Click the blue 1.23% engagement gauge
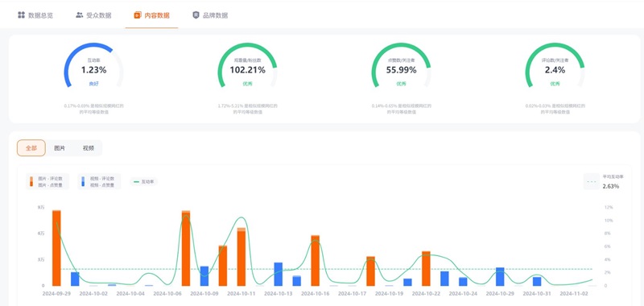Image resolution: width=644 pixels, height=306 pixels. pyautogui.click(x=93, y=66)
